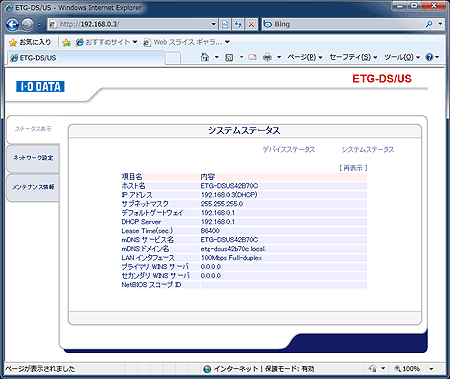Viewport: 450px width, 379px height.
Task: Select the メンテナンス情報 sidebar tab
Action: click(x=33, y=187)
